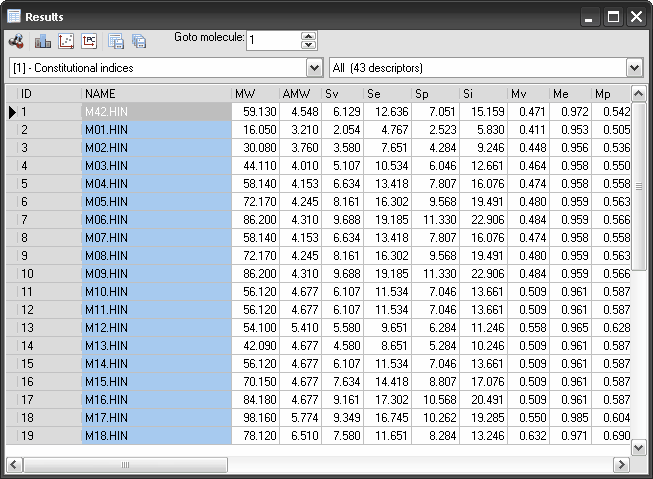Click the MW column header
This screenshot has height=479, width=653.
point(255,93)
